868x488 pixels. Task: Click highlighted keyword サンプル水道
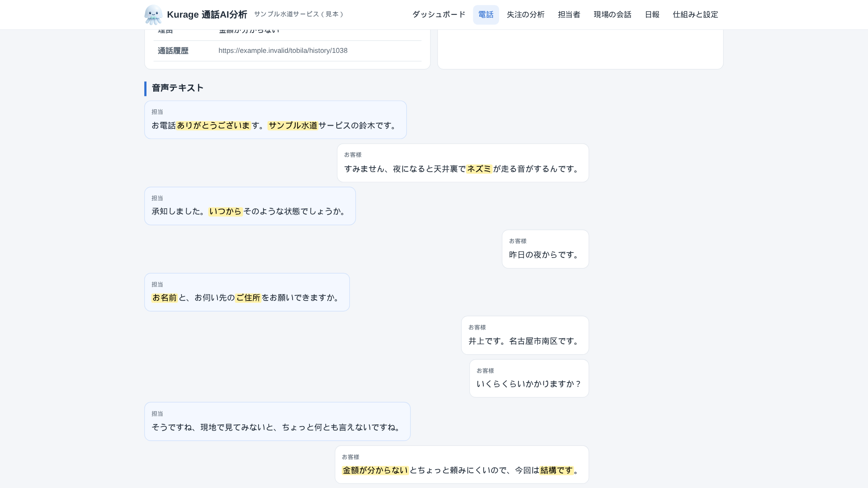pyautogui.click(x=293, y=126)
